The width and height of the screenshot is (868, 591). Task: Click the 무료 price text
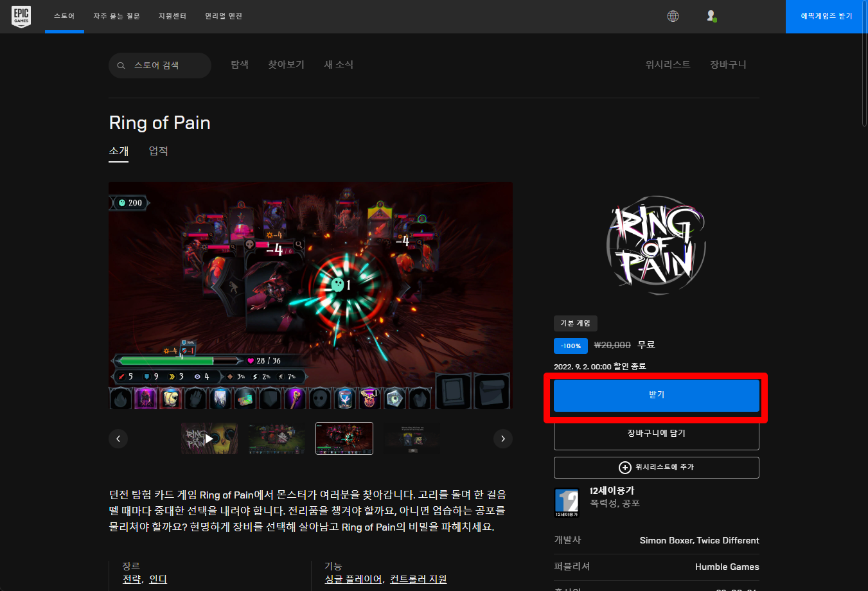pyautogui.click(x=646, y=345)
